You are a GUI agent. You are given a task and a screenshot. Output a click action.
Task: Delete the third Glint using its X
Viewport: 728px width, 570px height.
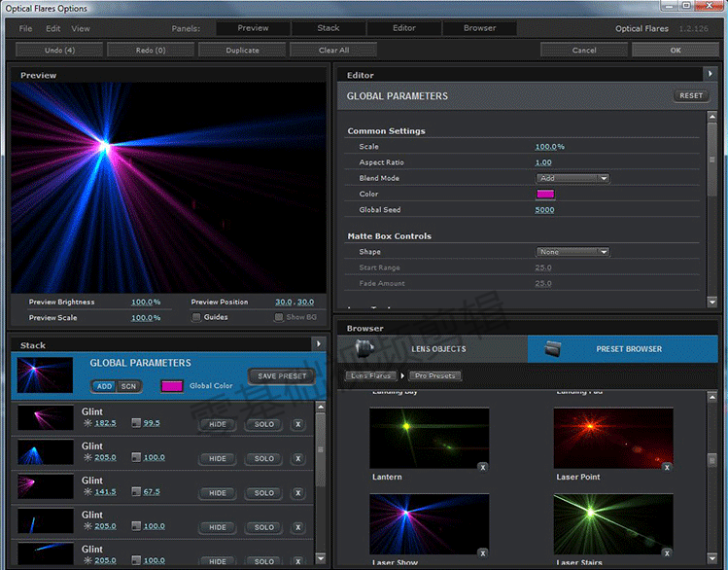[x=298, y=493]
